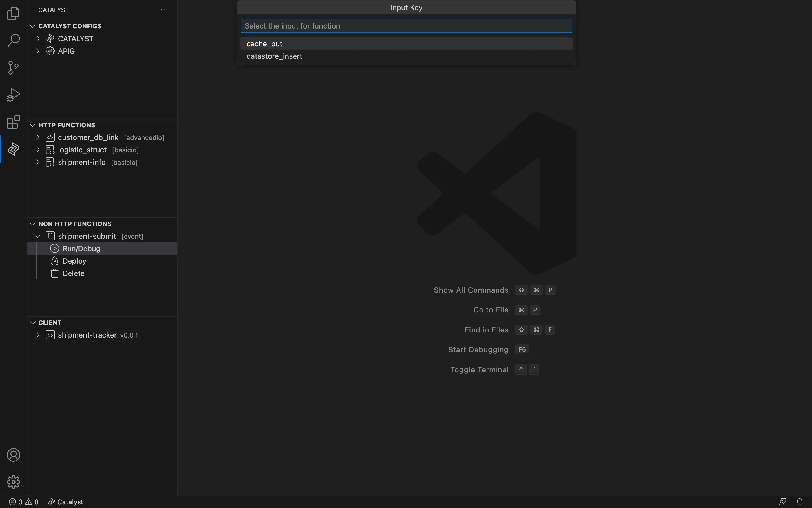Click Run/Debug under shipment-submit
Viewport: 812px width, 508px height.
81,249
